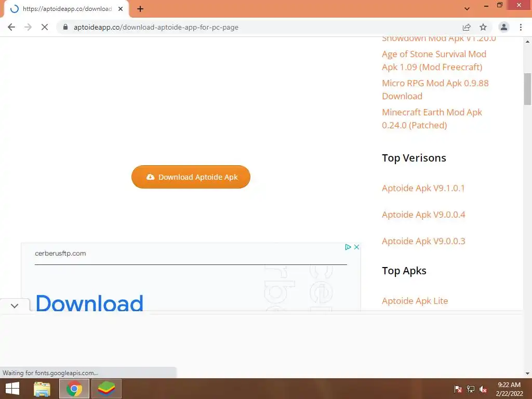Bookmark this page with the star
Screen dimensions: 532x399
pyautogui.click(x=483, y=27)
